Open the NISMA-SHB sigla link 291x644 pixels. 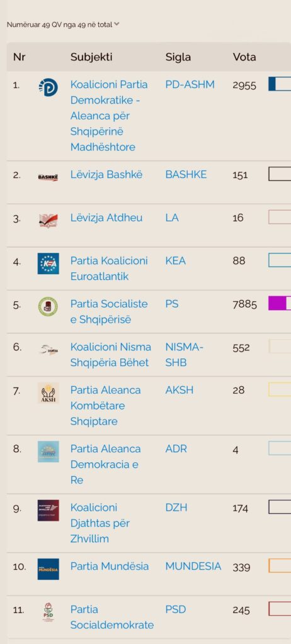(185, 355)
